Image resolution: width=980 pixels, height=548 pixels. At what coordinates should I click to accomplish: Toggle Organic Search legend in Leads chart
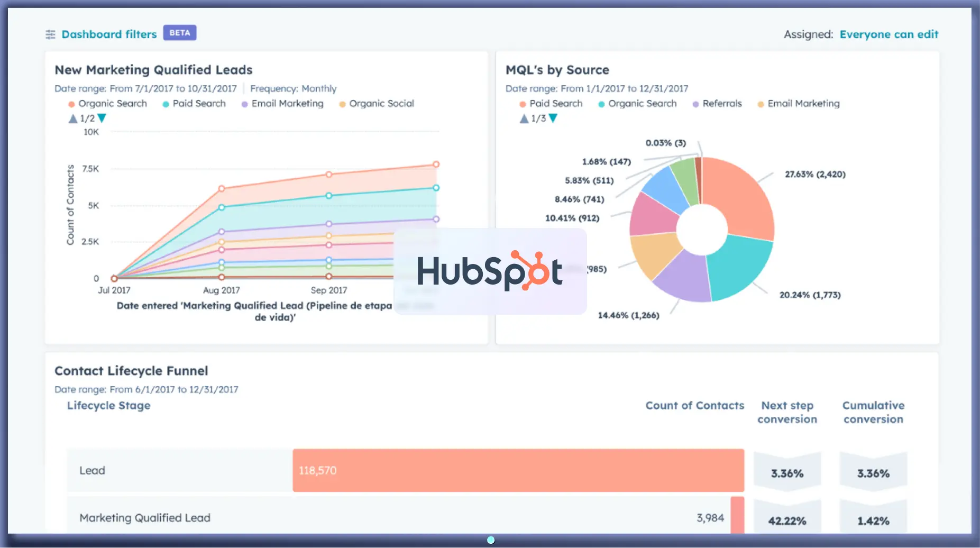pos(107,104)
